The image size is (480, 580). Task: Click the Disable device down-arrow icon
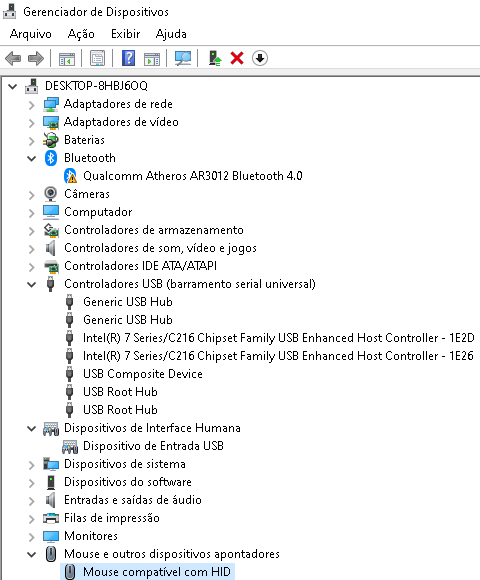coord(260,58)
